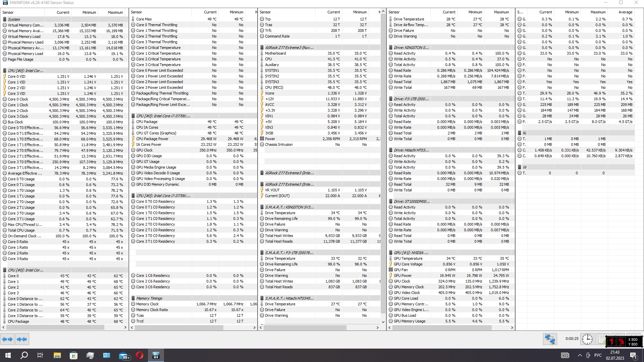Click the red hand overlay icon

point(621,342)
